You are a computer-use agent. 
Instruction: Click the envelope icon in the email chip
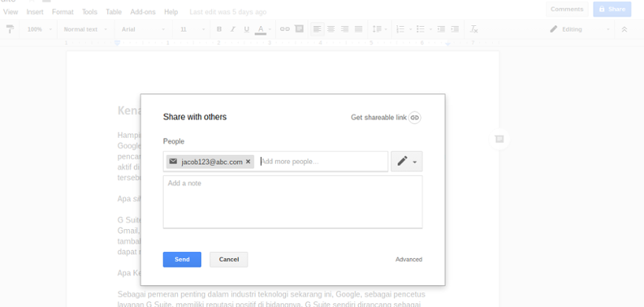coord(173,161)
